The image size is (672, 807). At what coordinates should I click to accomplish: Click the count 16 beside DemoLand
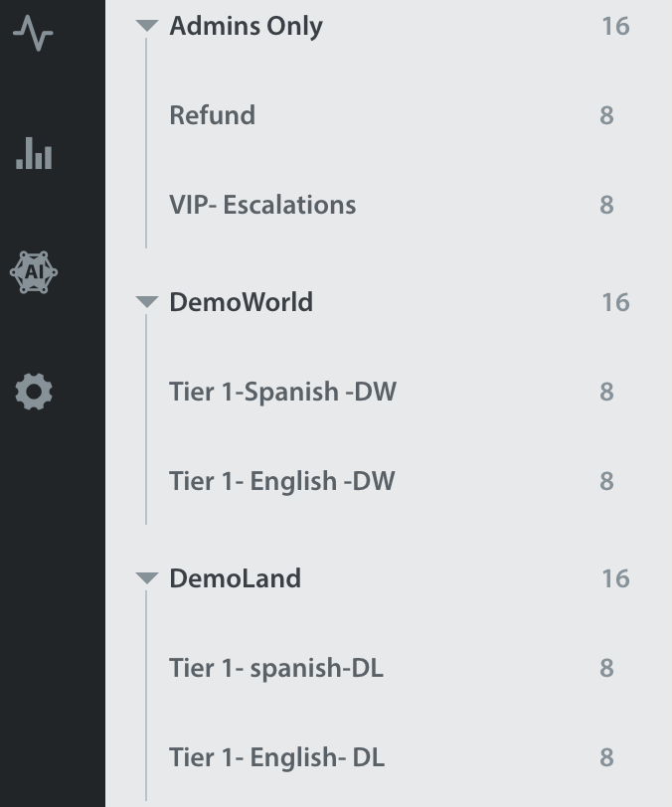pos(616,578)
